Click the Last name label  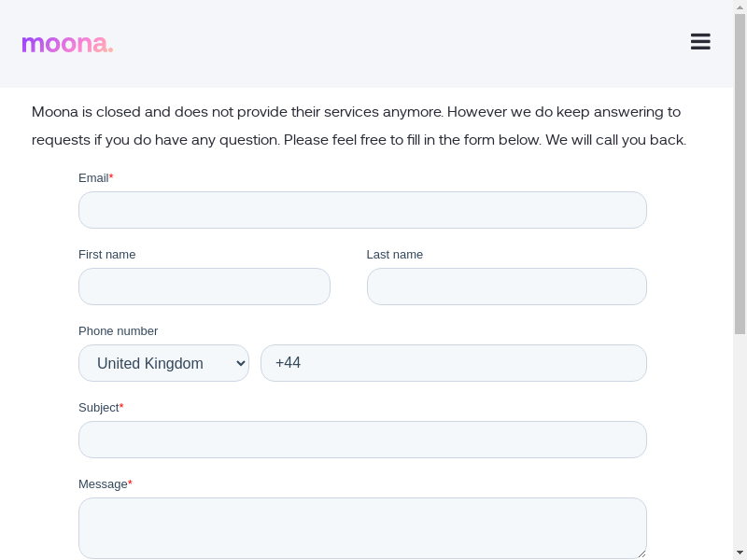[394, 254]
